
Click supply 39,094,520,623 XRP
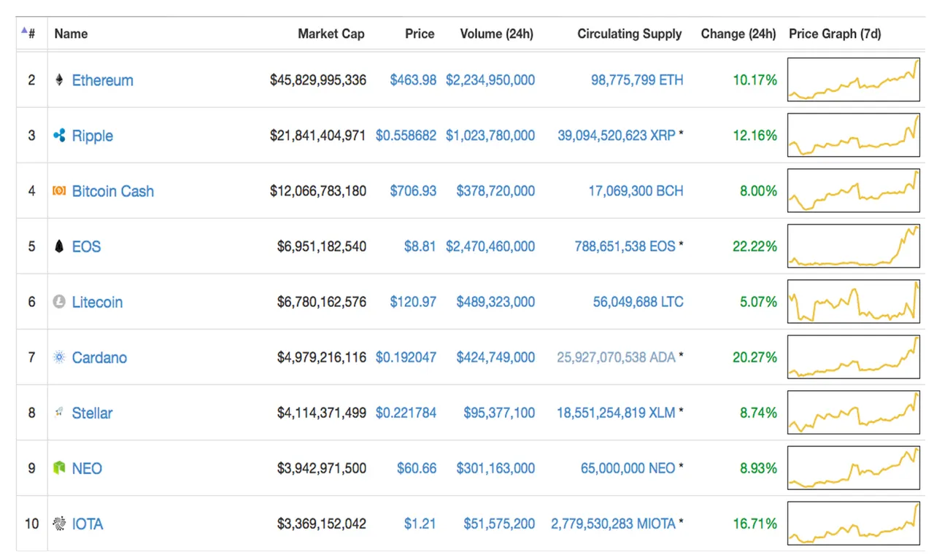tap(617, 136)
